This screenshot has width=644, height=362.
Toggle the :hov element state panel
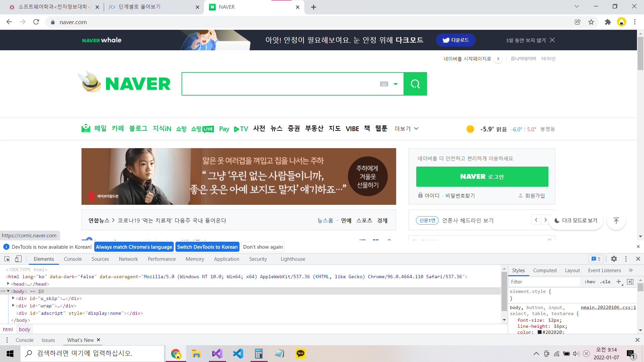pos(590,282)
